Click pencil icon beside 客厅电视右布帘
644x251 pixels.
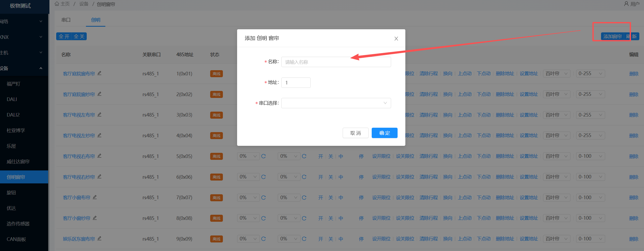click(99, 156)
